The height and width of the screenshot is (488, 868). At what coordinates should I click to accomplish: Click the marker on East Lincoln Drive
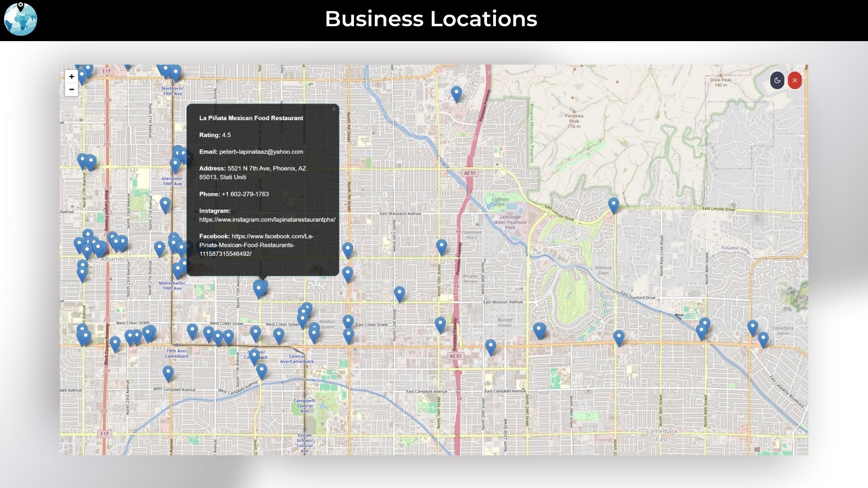[613, 205]
